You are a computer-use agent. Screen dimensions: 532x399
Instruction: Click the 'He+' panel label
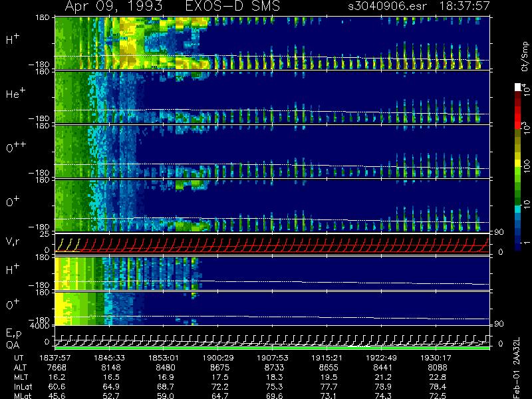15,93
